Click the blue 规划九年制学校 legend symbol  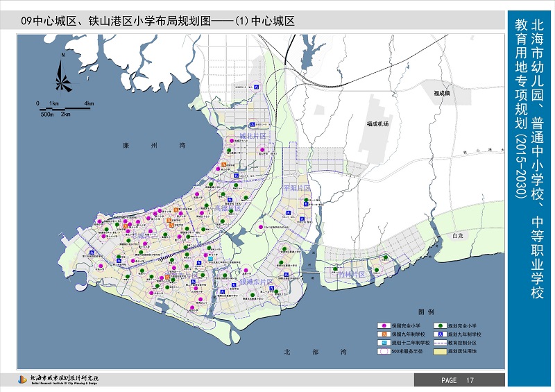point(441,334)
